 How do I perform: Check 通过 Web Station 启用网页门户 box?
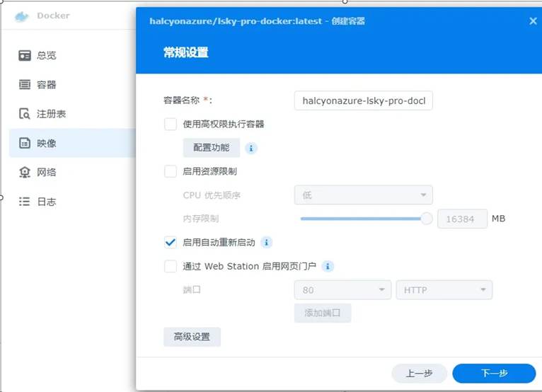[x=171, y=267]
